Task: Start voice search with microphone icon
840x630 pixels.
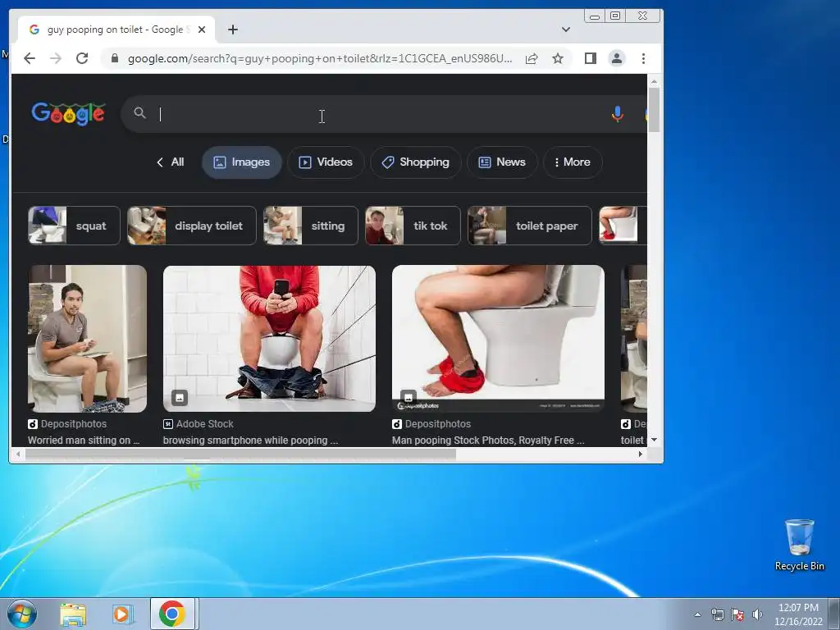Action: (x=617, y=113)
